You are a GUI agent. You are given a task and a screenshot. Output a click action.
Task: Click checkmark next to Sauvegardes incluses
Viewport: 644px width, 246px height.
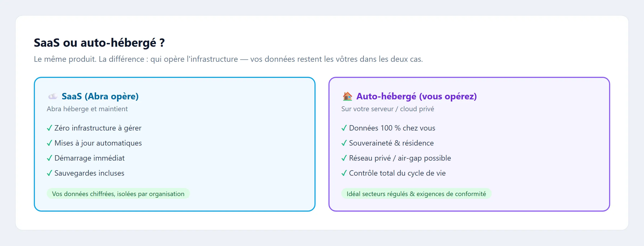coord(49,173)
